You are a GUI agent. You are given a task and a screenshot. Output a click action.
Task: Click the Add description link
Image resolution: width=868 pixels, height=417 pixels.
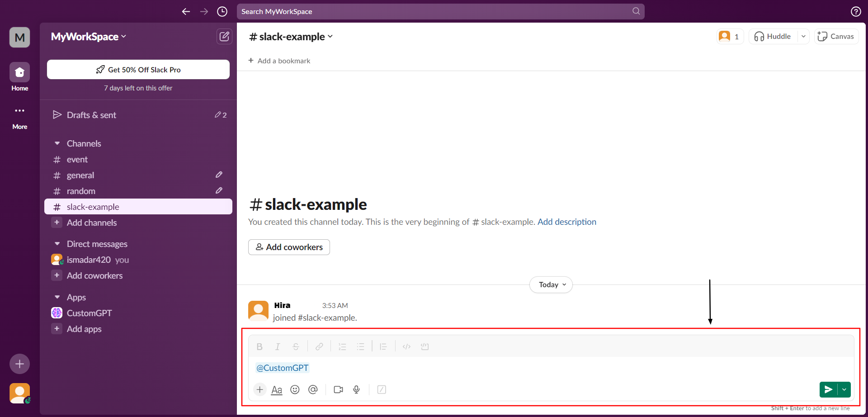click(x=566, y=222)
